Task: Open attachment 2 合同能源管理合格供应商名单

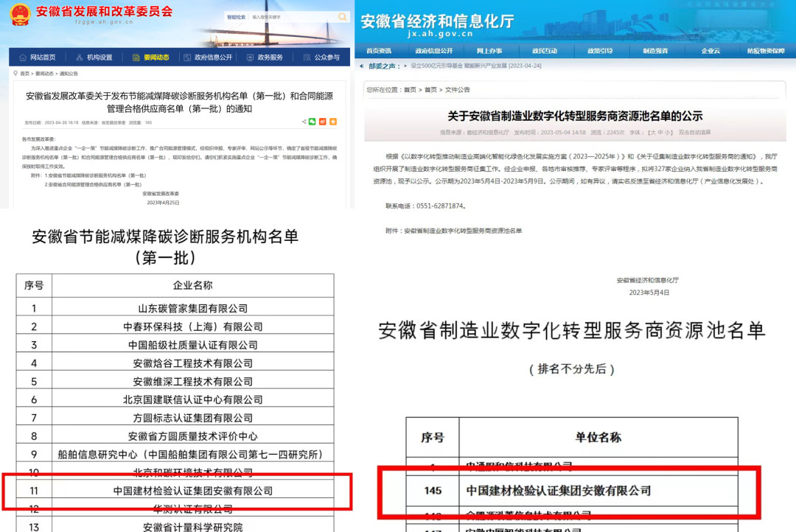Action: click(x=93, y=184)
